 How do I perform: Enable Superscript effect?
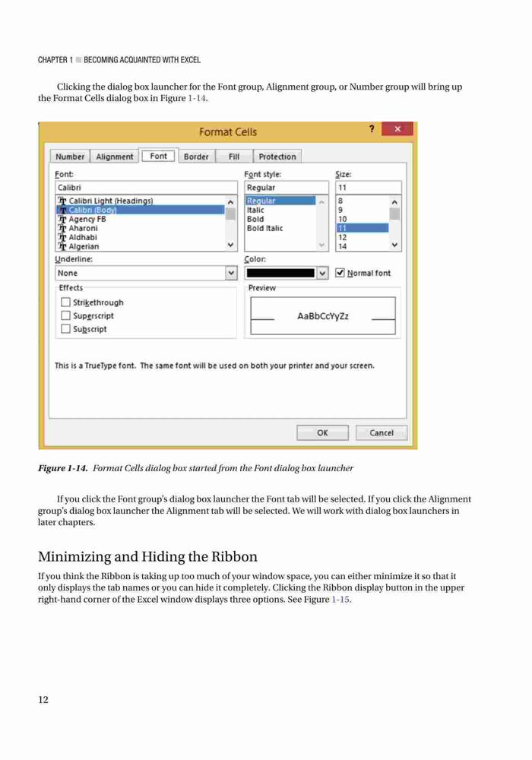65,315
